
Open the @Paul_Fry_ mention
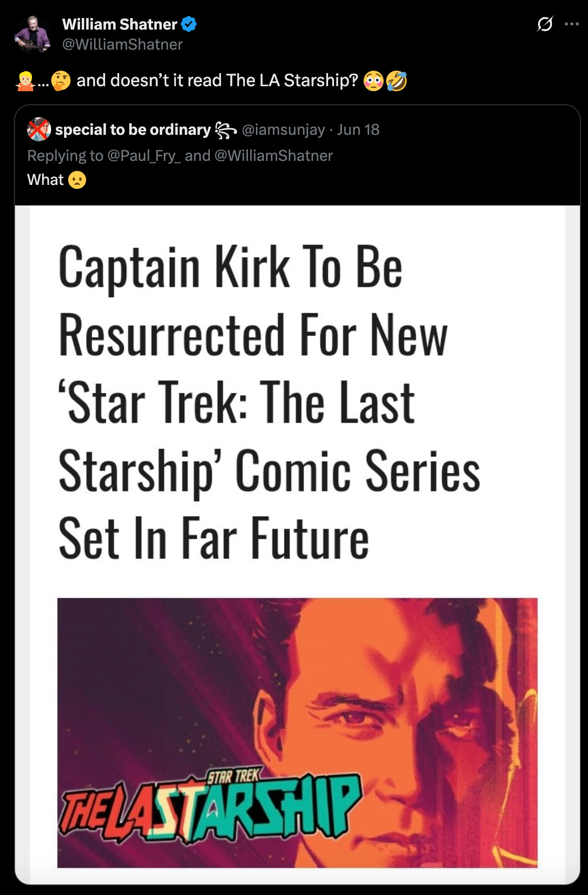click(x=144, y=156)
